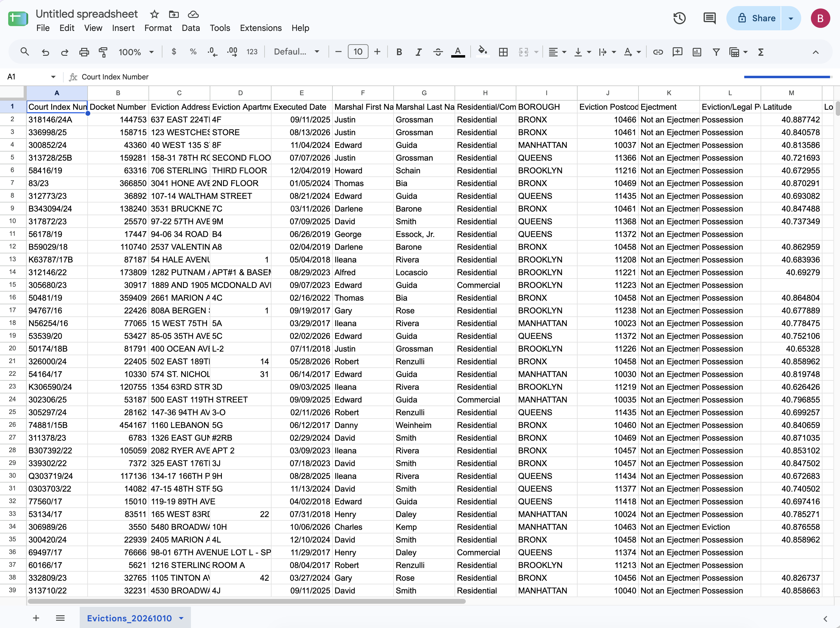Open the share options dropdown arrow

click(x=791, y=18)
